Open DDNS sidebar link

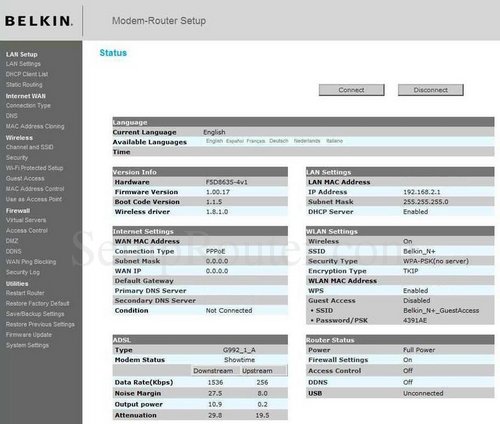click(x=13, y=251)
